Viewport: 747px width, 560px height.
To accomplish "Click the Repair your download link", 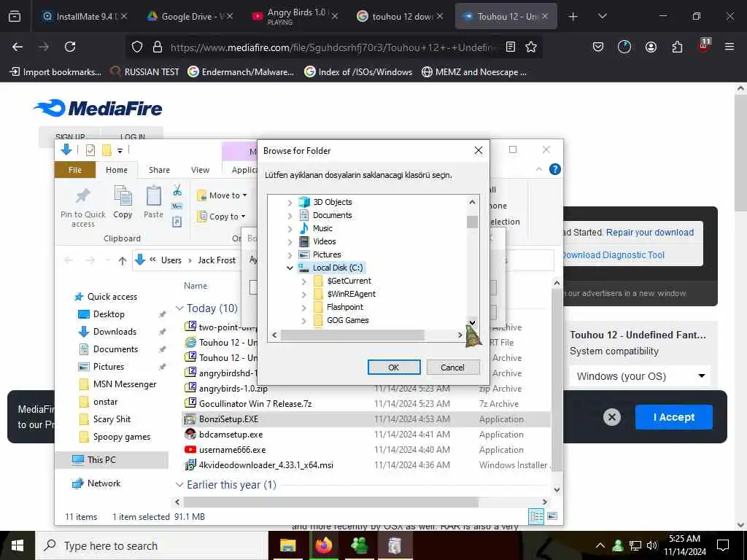I will point(650,233).
